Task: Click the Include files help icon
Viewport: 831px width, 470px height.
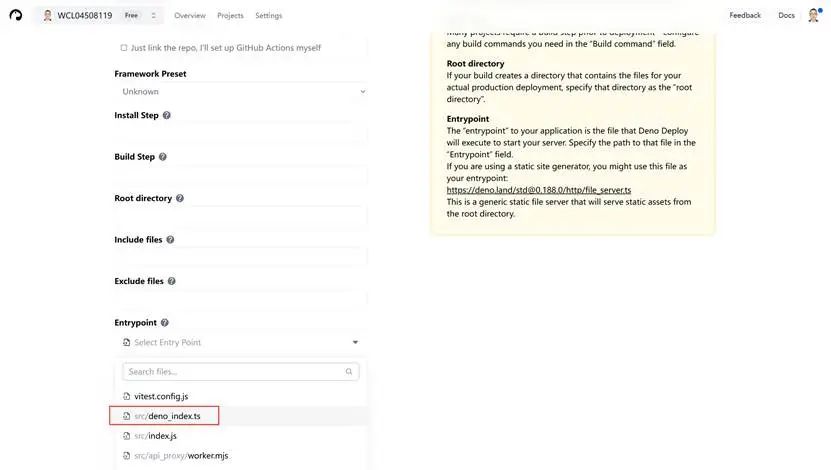Action: pyautogui.click(x=171, y=240)
